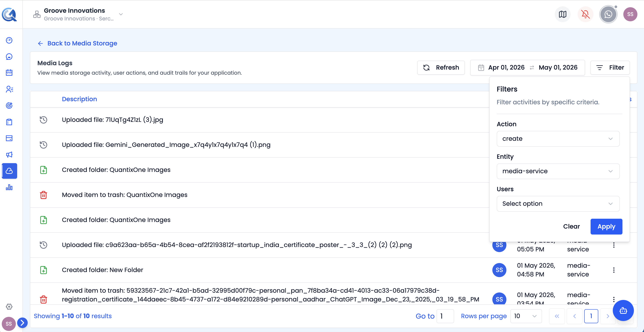Sort by the Description column header
Viewport: 644px width, 332px height.
point(79,99)
